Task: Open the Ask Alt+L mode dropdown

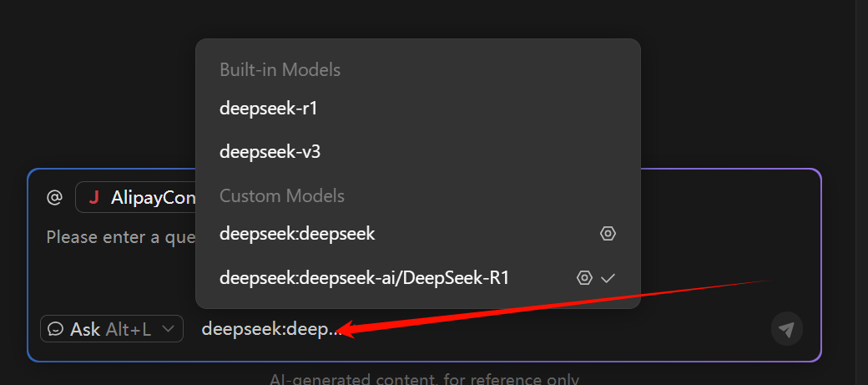Action: point(112,329)
